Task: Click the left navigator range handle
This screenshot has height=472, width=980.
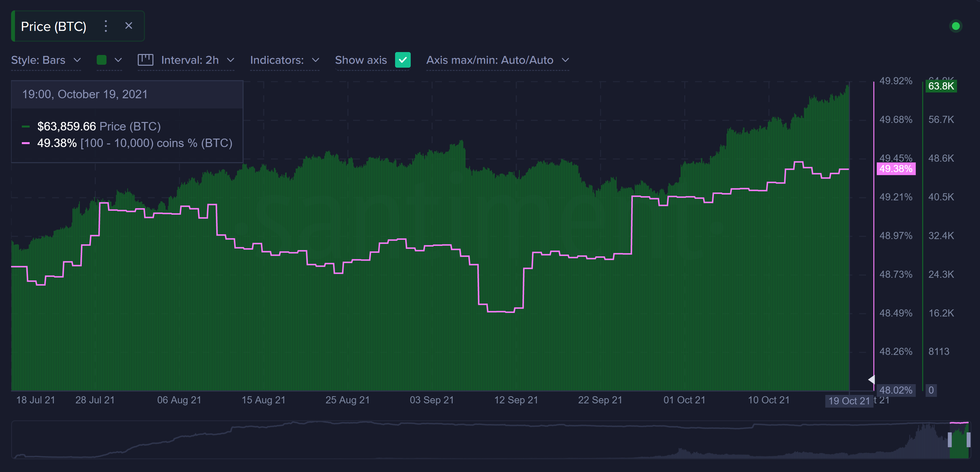Action: click(950, 440)
